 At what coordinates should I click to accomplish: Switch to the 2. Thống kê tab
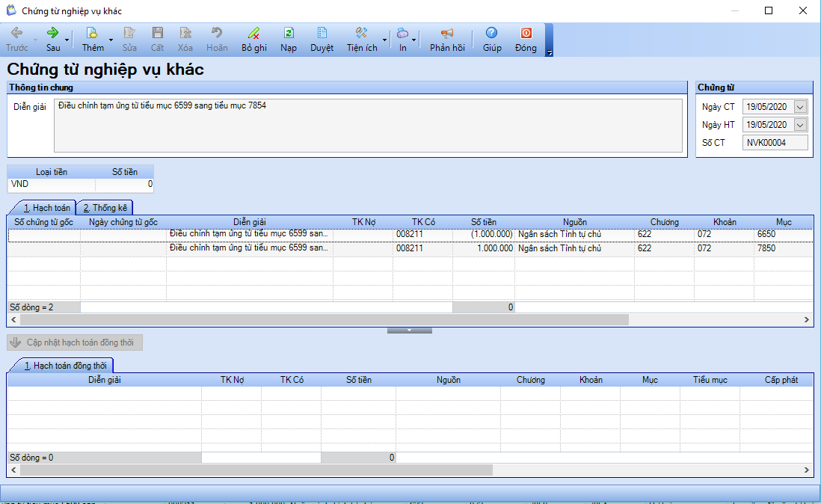105,208
